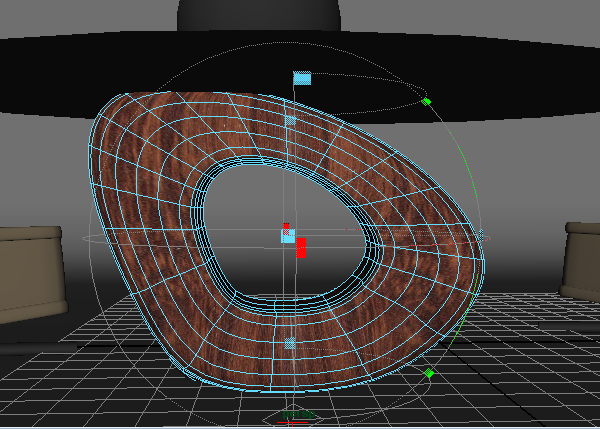Screen dimensions: 600x429
Task: Grab the large red rectangle handle near center
Action: pos(301,248)
